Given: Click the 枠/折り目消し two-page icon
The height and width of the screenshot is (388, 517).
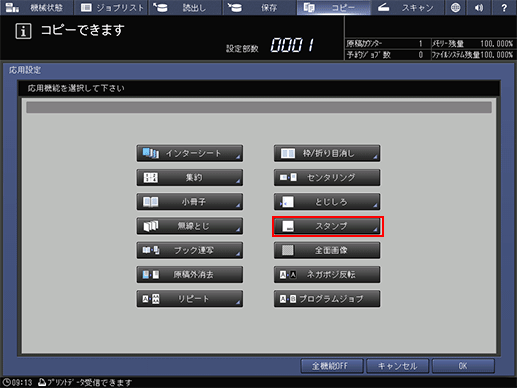Looking at the screenshot, I should [x=288, y=153].
